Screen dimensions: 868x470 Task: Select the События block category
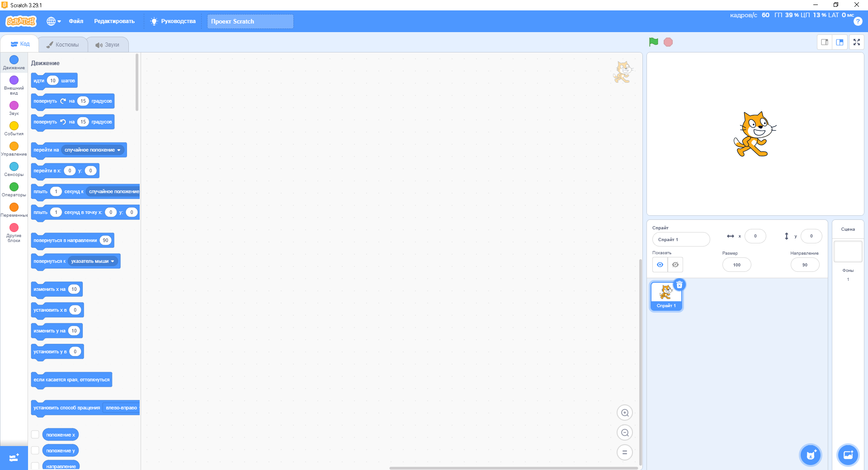coord(14,128)
